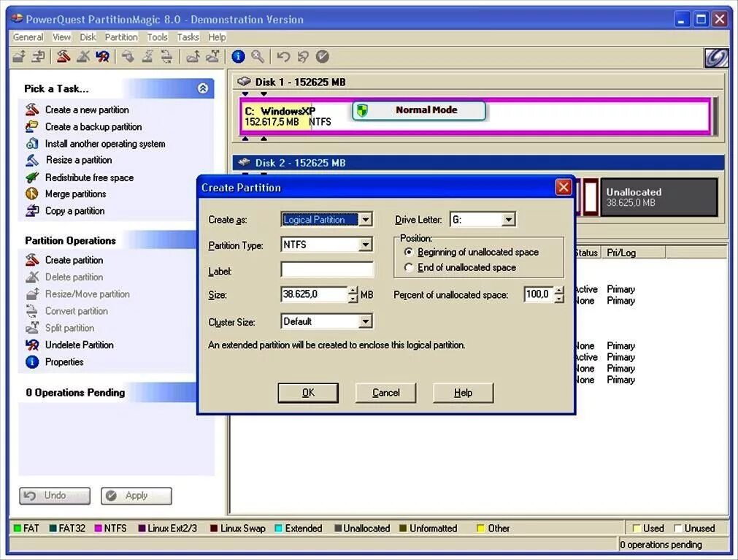The image size is (738, 560).
Task: Click the Delete partition toolbar icon
Action: pos(83,57)
